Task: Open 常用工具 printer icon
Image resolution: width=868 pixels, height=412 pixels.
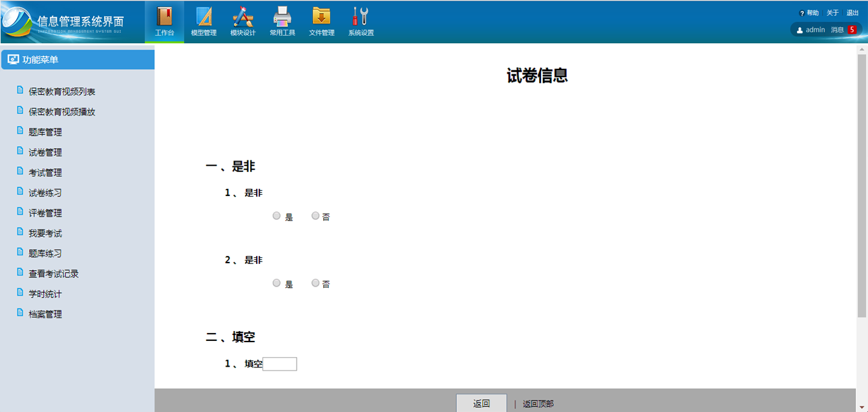Action: (x=282, y=17)
